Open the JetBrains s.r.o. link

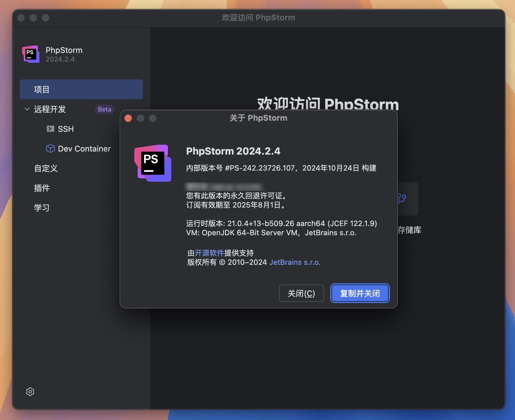click(x=295, y=262)
